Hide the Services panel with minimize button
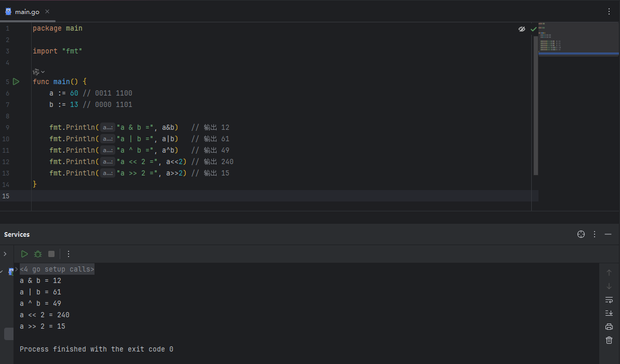Viewport: 620px width, 364px height. click(x=608, y=235)
